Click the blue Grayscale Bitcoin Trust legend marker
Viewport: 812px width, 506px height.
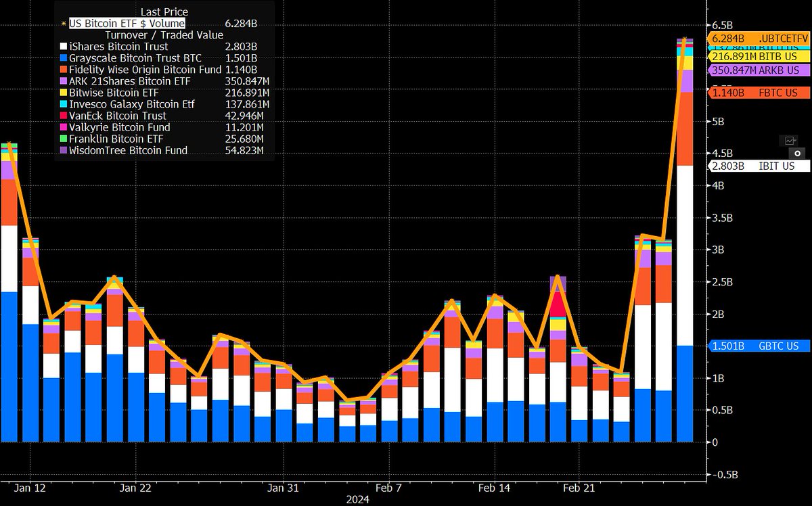tap(63, 58)
